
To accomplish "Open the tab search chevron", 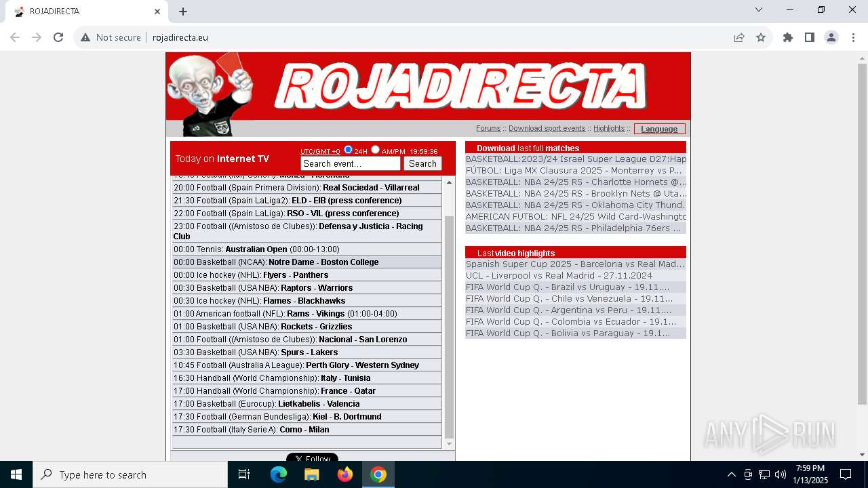I will [759, 10].
